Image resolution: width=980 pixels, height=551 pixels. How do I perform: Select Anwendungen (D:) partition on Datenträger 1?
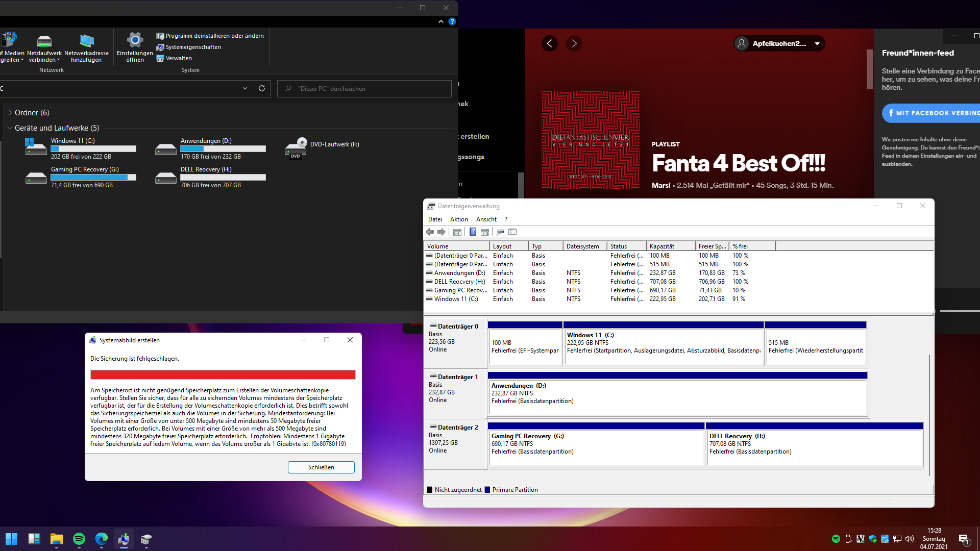678,393
